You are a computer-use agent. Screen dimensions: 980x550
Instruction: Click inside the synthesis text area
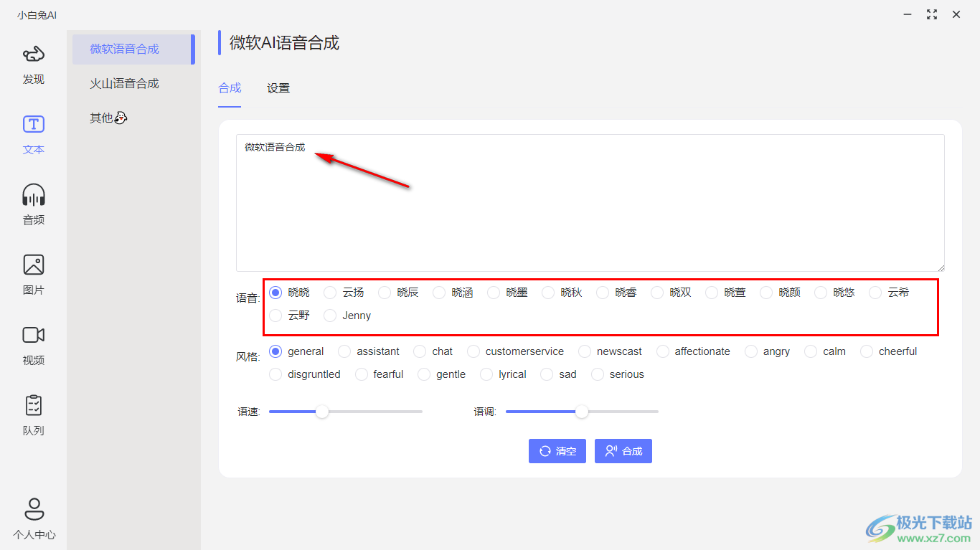590,203
